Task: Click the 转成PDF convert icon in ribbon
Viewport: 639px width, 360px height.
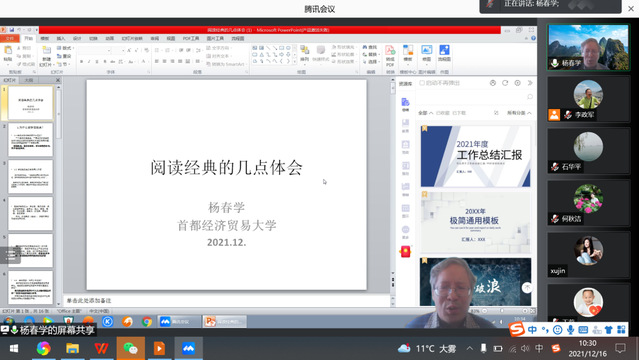Action: click(x=390, y=55)
